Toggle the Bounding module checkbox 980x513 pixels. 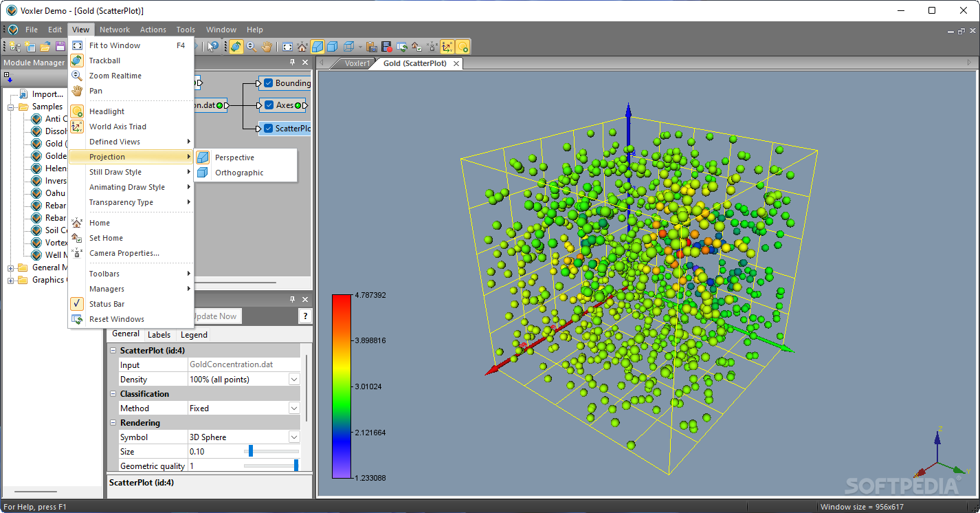(x=268, y=83)
